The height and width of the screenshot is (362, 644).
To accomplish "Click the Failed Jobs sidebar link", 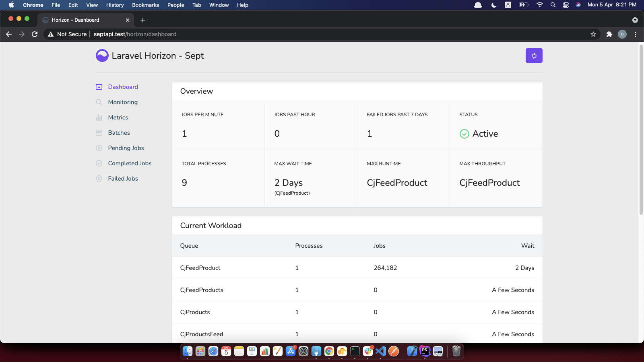I will [x=123, y=178].
